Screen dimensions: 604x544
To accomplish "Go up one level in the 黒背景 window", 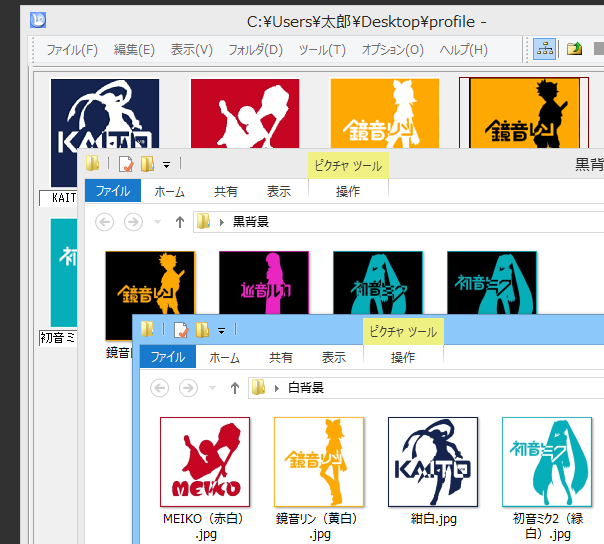I will [x=179, y=221].
